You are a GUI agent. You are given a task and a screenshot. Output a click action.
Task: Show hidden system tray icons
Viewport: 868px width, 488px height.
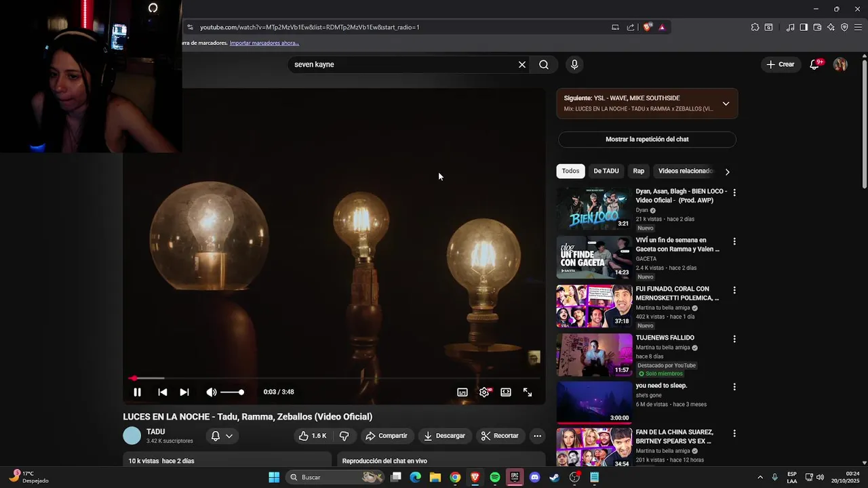tap(759, 477)
